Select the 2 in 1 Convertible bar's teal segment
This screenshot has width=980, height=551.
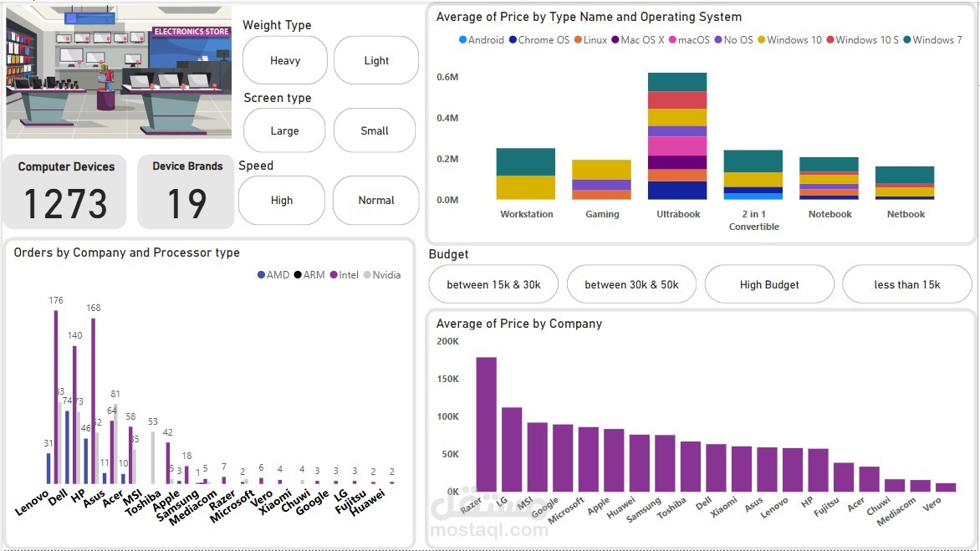pos(753,161)
